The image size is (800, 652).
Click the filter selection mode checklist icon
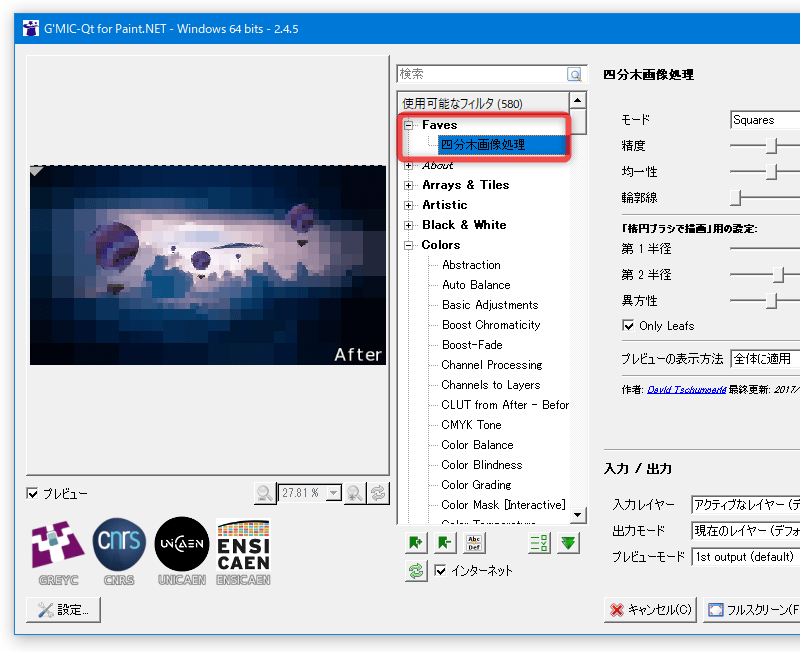(x=539, y=543)
